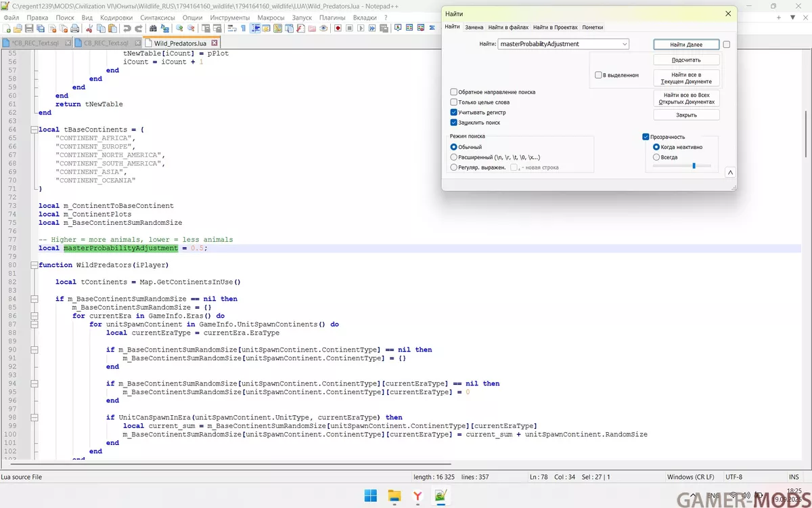Screen dimensions: 812x508
Task: Open the 'Пометки' tab in Find dialog
Action: pyautogui.click(x=592, y=27)
